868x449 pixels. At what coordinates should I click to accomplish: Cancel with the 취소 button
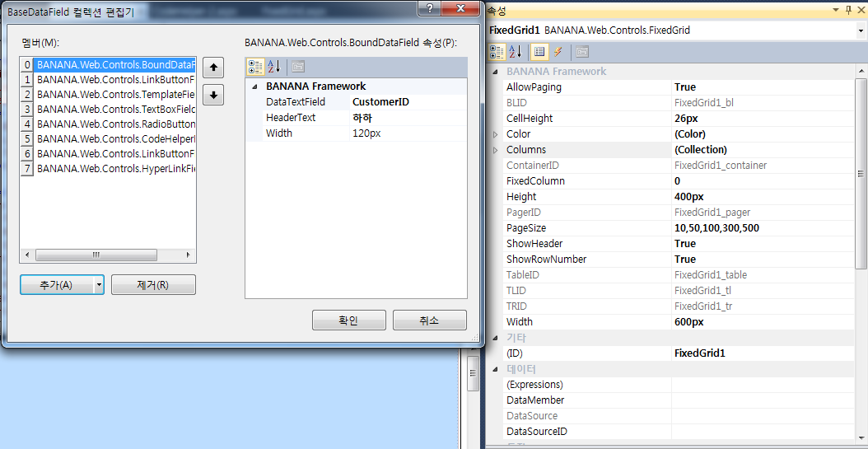click(430, 320)
